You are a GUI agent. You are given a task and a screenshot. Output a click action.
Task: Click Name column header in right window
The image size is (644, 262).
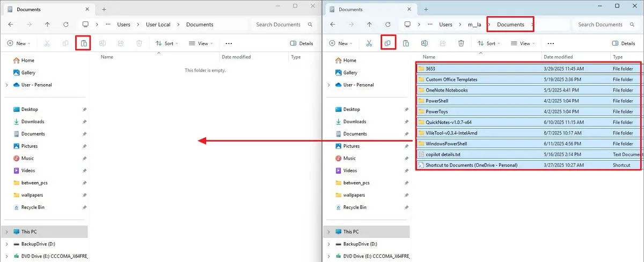click(x=428, y=57)
